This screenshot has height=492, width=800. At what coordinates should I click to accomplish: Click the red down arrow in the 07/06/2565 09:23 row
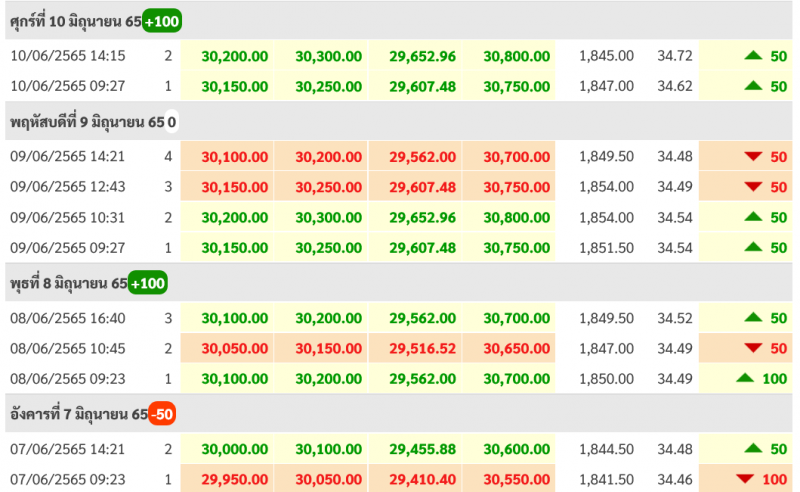click(x=745, y=480)
